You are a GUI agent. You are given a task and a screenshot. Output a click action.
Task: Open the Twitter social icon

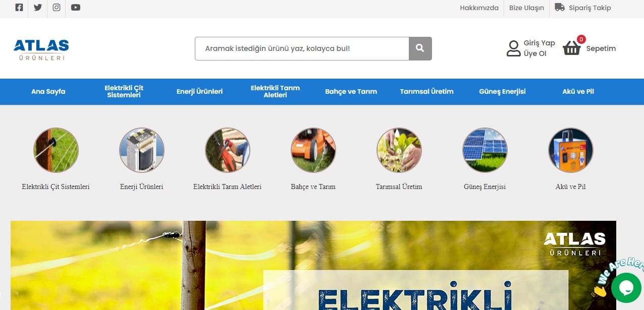(38, 8)
